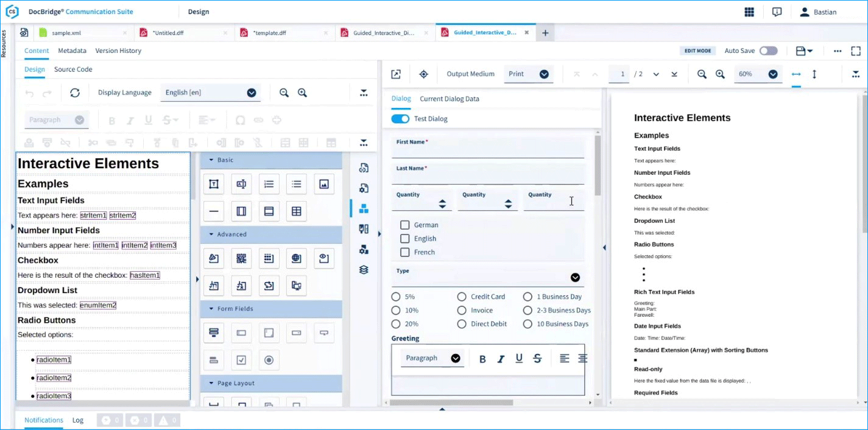Select 10 Business Days radio option
Image resolution: width=868 pixels, height=430 pixels.
coord(528,324)
